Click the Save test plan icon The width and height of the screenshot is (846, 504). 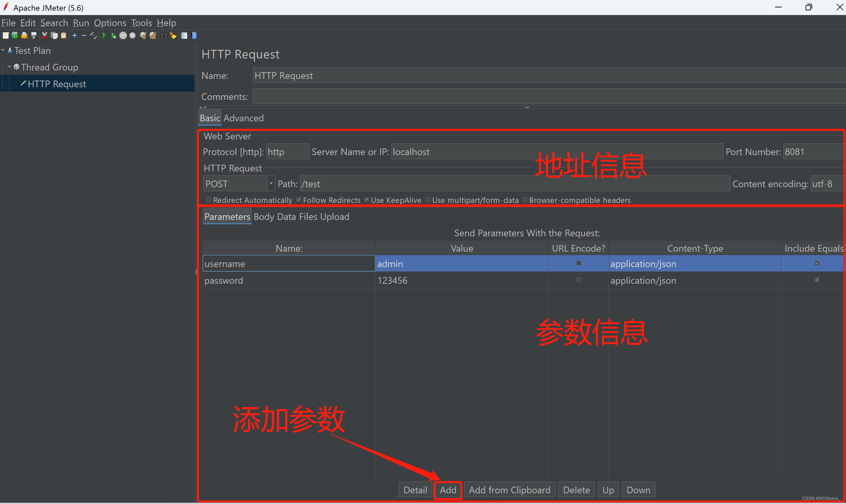[33, 36]
